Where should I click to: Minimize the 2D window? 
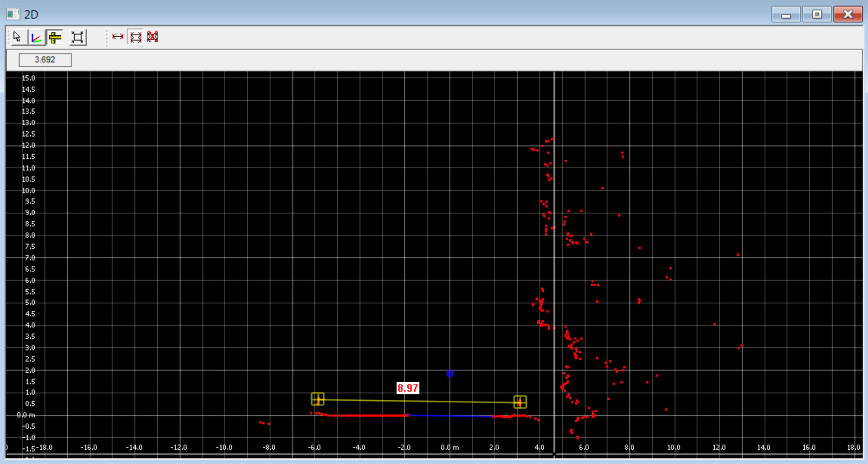coord(786,14)
